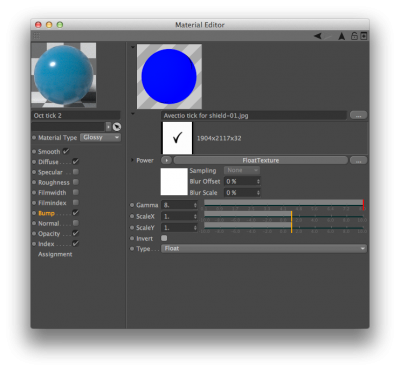
Task: Open the Type Float dropdown
Action: click(264, 248)
